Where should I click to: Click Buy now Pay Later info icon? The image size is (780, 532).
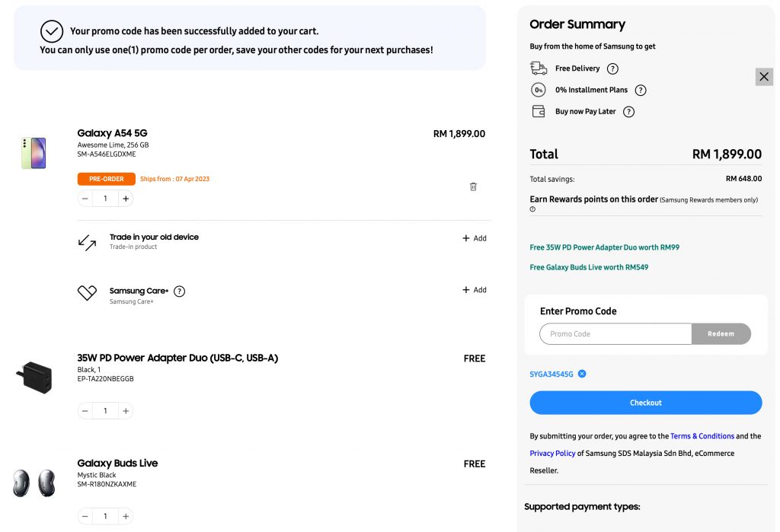(628, 112)
